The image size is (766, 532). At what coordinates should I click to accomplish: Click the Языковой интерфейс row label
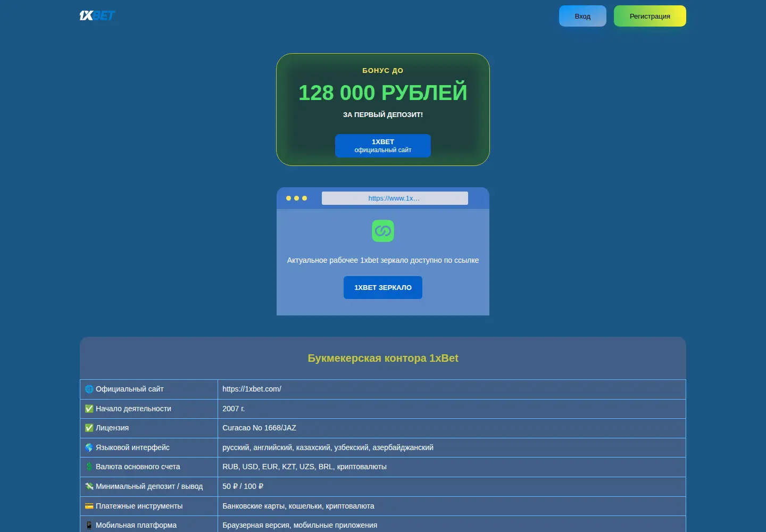point(132,447)
